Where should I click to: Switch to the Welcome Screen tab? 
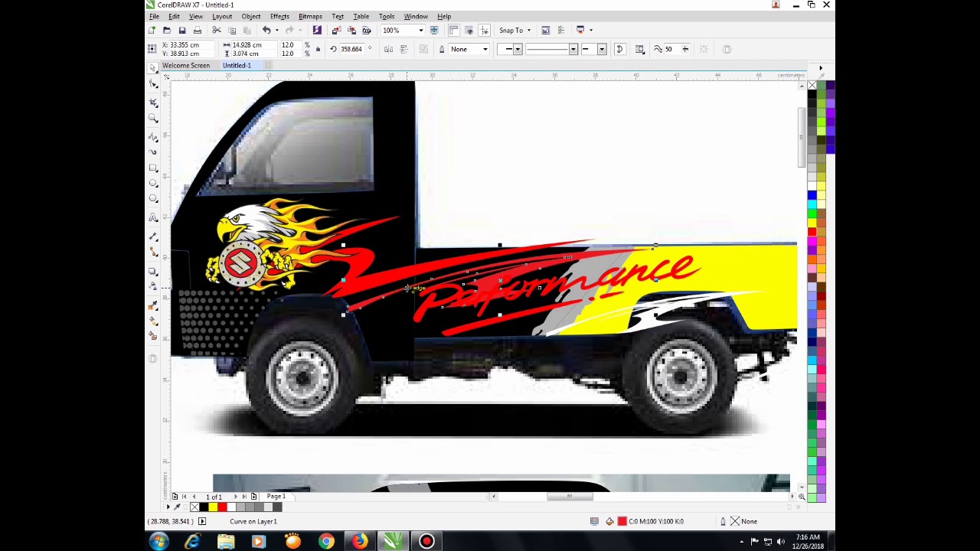pyautogui.click(x=186, y=65)
